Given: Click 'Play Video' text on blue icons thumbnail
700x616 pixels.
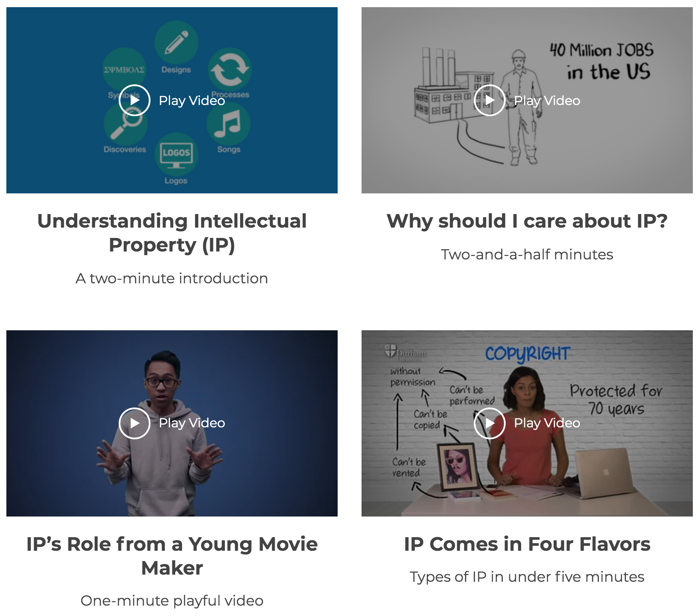Looking at the screenshot, I should [192, 101].
